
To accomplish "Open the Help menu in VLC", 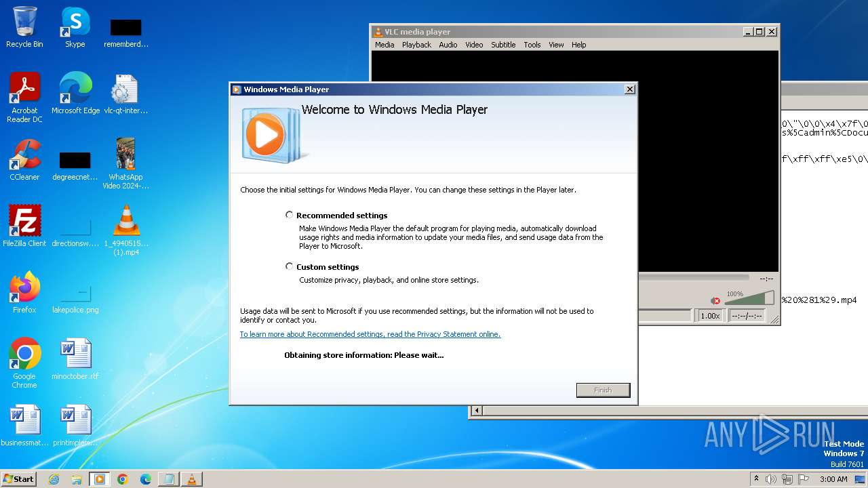I will tap(578, 45).
